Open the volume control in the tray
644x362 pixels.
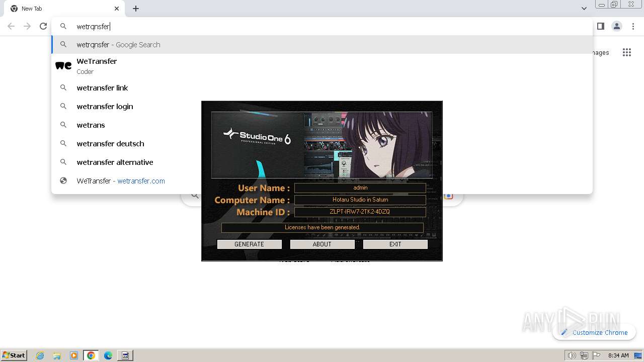pyautogui.click(x=572, y=355)
